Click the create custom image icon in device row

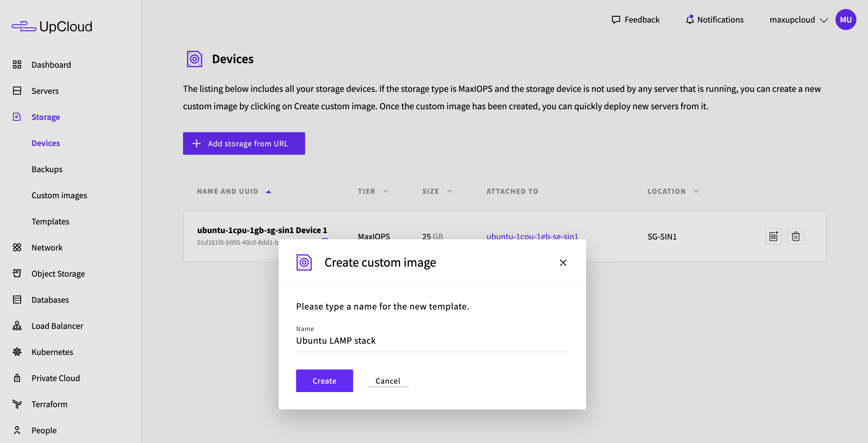pyautogui.click(x=773, y=236)
